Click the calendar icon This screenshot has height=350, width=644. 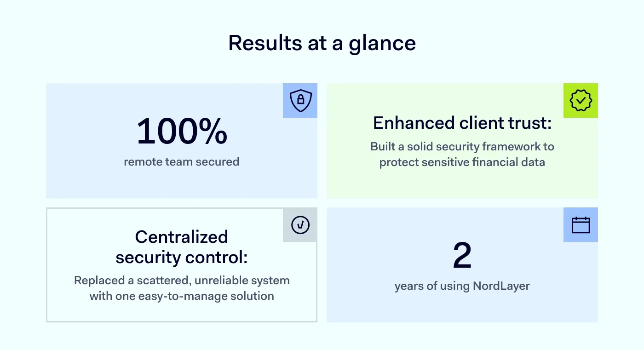pyautogui.click(x=581, y=225)
